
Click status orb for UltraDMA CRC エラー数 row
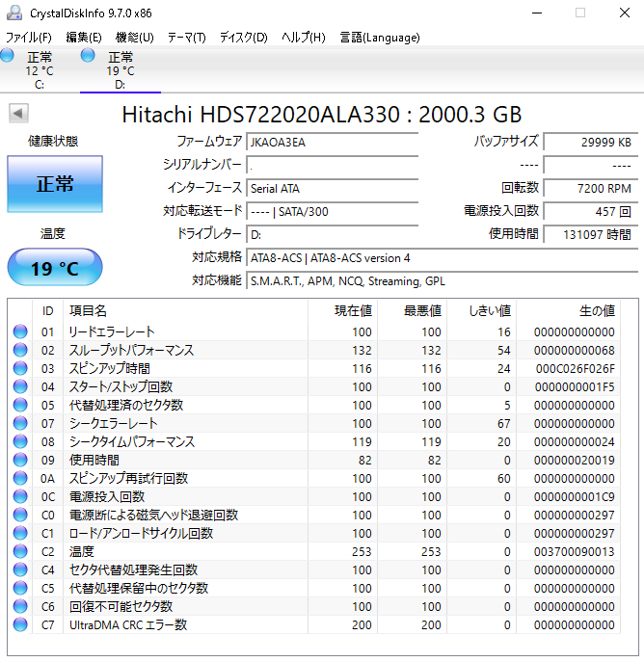point(20,625)
